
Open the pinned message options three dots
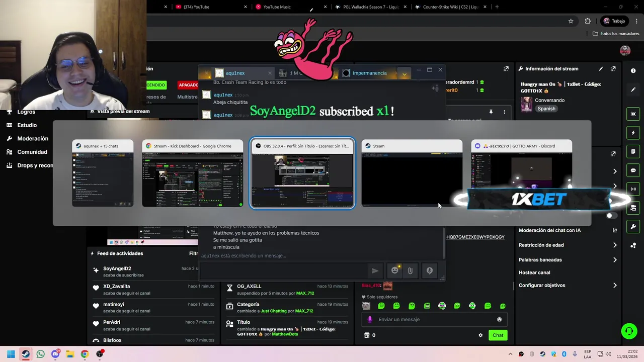[504, 112]
